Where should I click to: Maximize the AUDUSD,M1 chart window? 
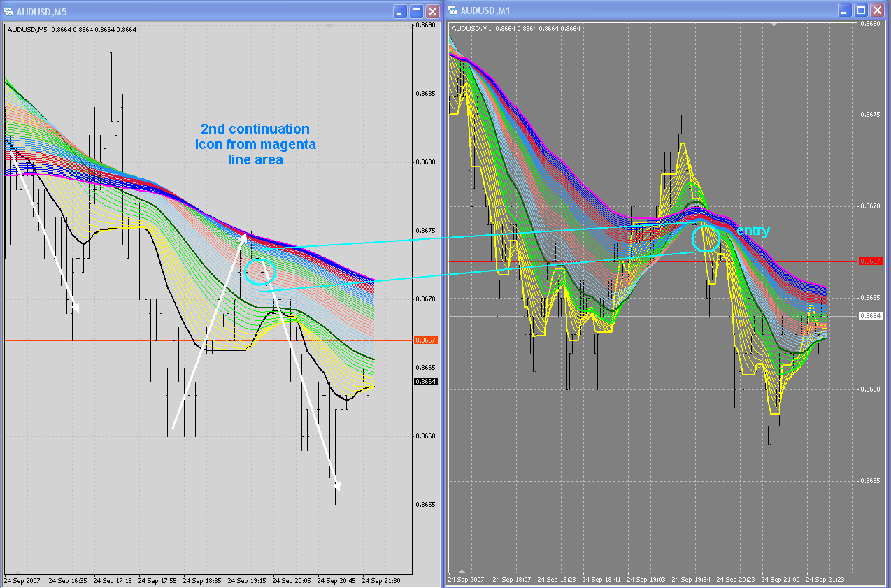click(x=862, y=10)
